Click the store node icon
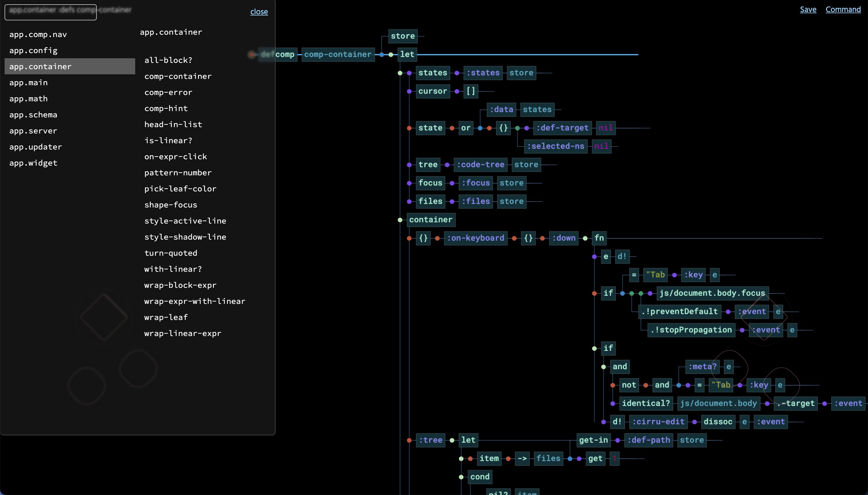 pos(402,36)
